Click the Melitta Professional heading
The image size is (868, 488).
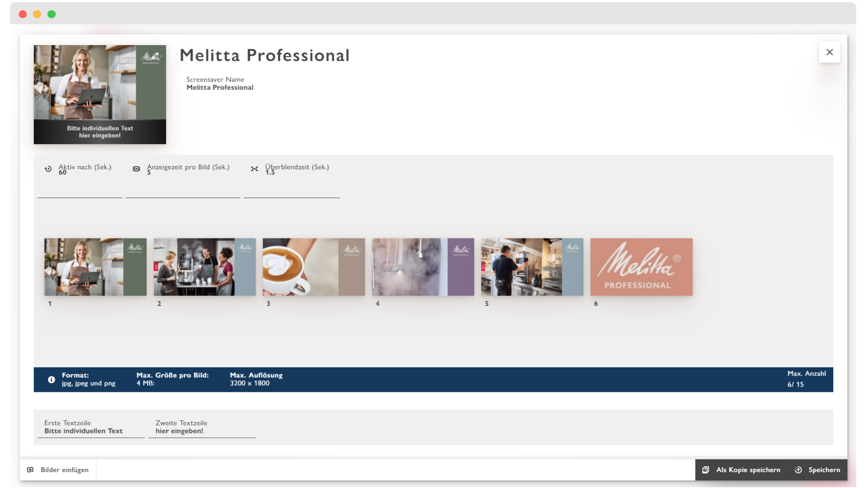[264, 56]
